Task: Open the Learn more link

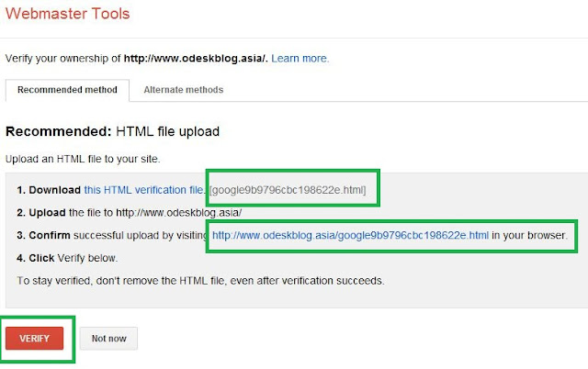Action: coord(300,59)
